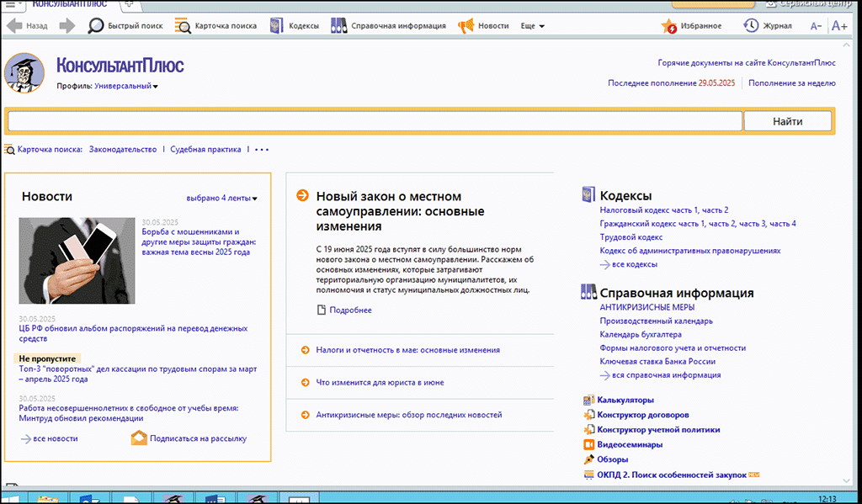Open Работа несовершеннолетних Минтруд news
Screen dimensions: 862x504
pyautogui.click(x=129, y=413)
